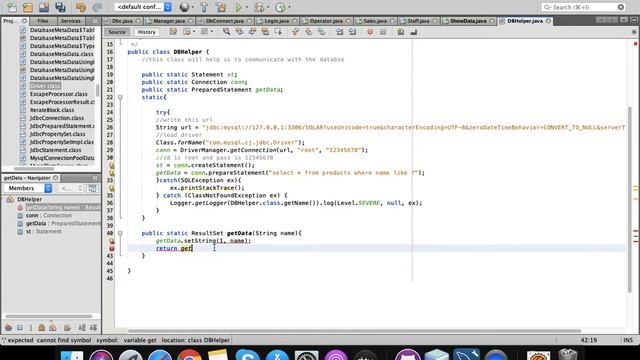Switch to the Services panel tab

70,21
